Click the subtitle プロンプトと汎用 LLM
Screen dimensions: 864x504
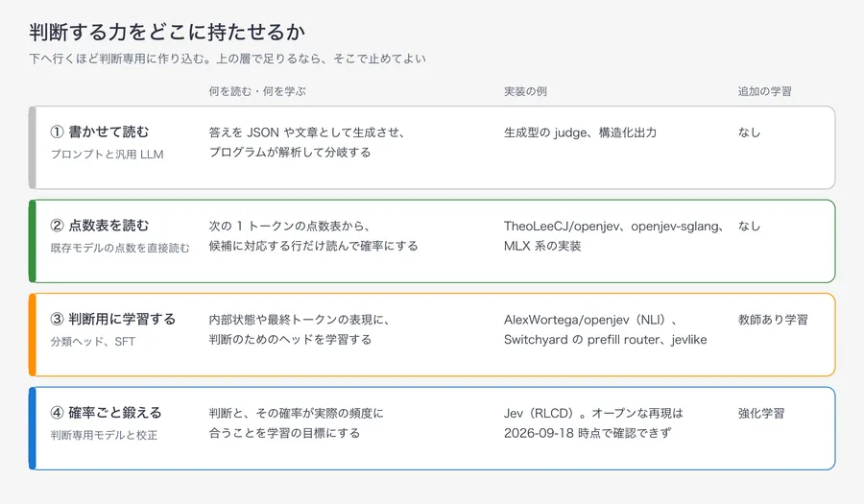pyautogui.click(x=107, y=155)
